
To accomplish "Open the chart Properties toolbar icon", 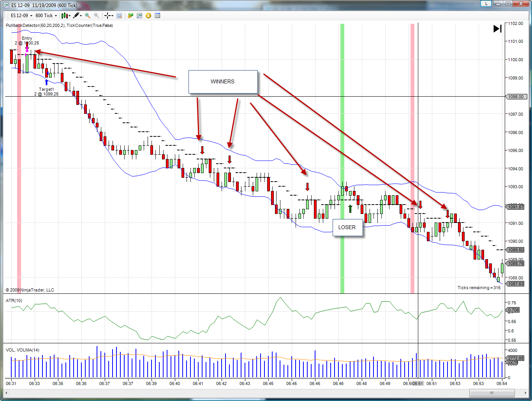I will [157, 16].
